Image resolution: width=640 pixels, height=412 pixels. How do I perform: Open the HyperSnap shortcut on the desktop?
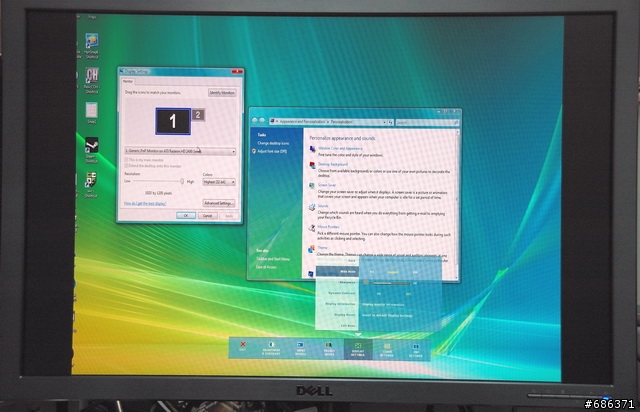pos(91,45)
